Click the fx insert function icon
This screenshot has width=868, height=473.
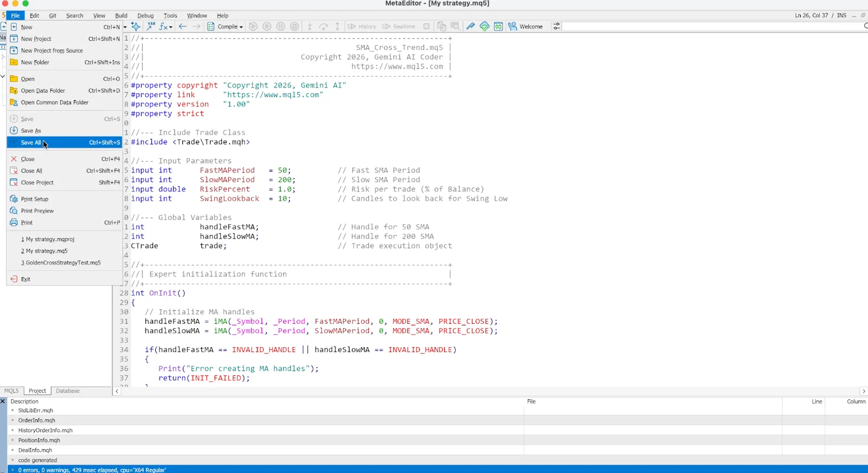point(165,27)
